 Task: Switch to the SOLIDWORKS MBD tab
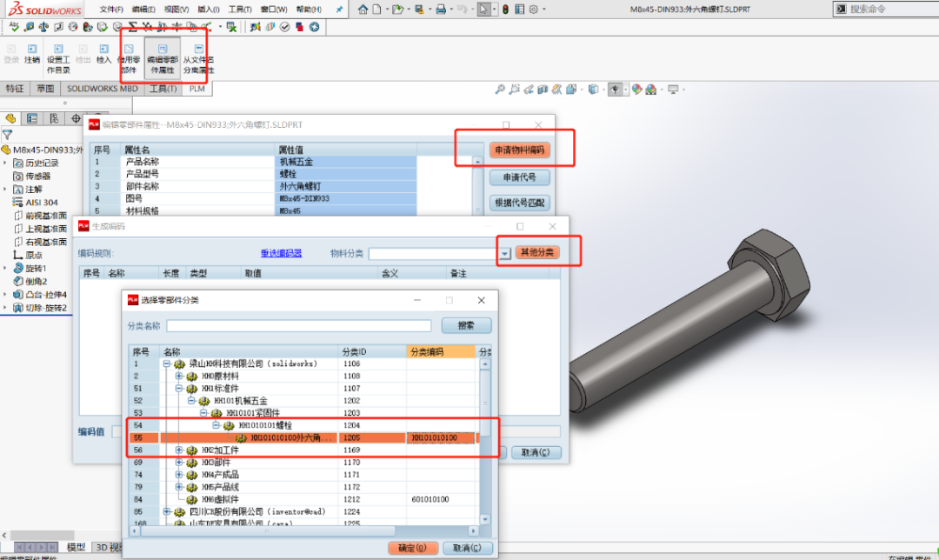tap(103, 89)
